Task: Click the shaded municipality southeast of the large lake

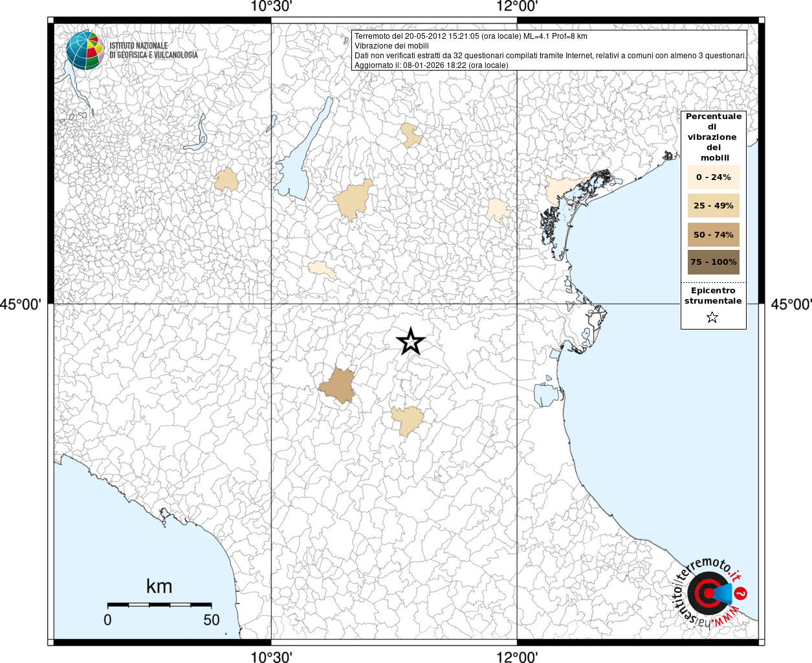Action: pos(354,199)
